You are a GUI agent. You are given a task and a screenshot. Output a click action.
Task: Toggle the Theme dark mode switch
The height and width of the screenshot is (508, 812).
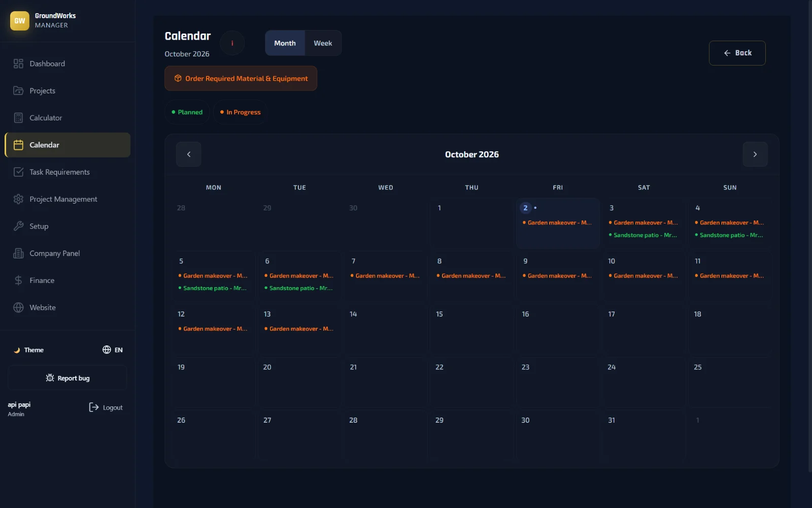[28, 350]
